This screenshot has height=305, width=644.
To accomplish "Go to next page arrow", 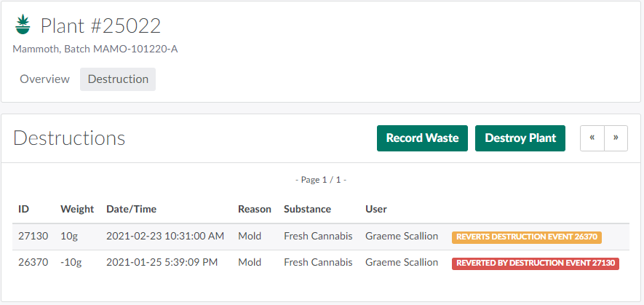I will 616,138.
